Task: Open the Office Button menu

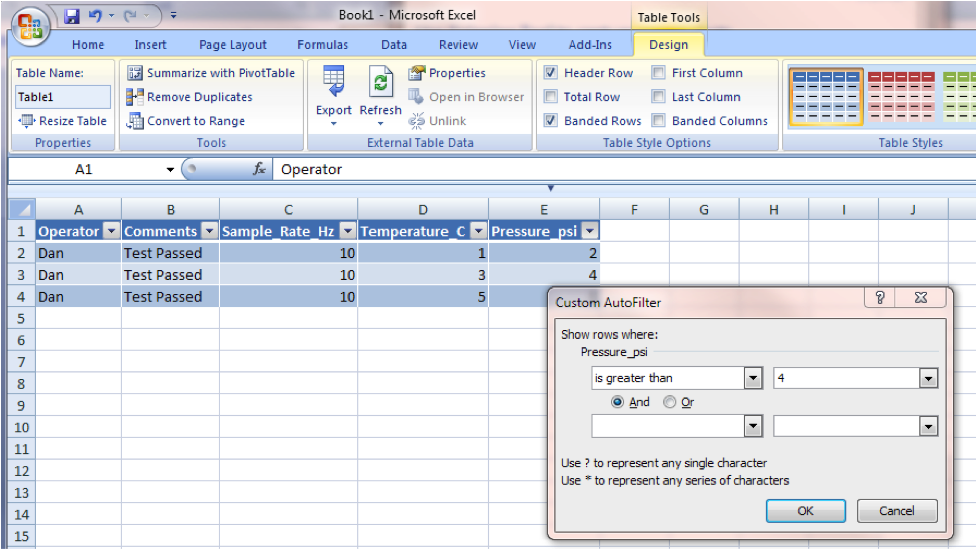Action: (x=30, y=26)
